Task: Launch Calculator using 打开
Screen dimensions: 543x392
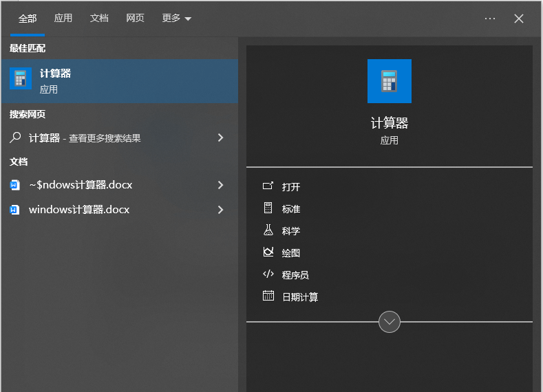Action: 290,187
